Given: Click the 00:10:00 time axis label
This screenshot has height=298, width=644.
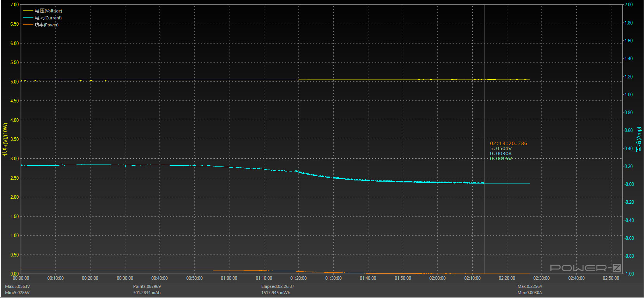Looking at the screenshot, I should pyautogui.click(x=56, y=278).
